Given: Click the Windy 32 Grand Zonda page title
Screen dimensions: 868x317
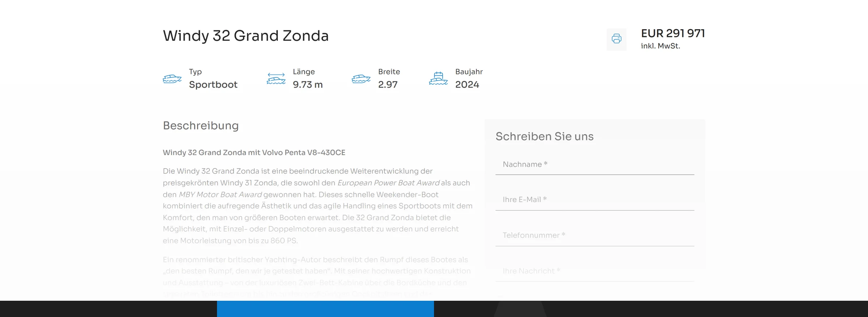Looking at the screenshot, I should 246,36.
